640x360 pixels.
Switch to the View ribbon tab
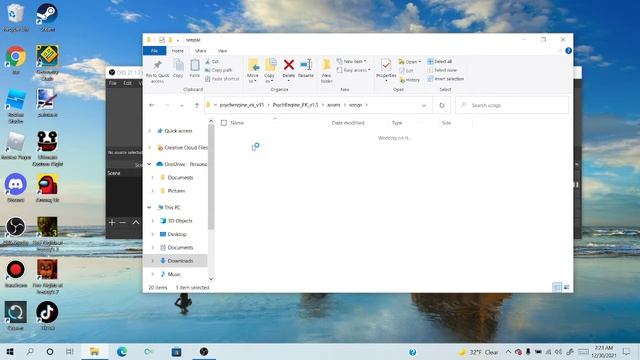(222, 51)
